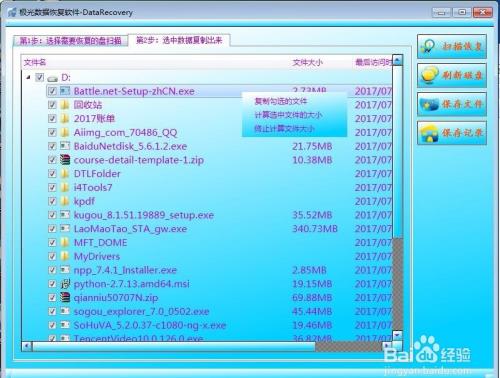Uncheck the BaiduNetdisk_5.6.1.2.exe checkbox
This screenshot has width=500, height=378.
coord(52,146)
